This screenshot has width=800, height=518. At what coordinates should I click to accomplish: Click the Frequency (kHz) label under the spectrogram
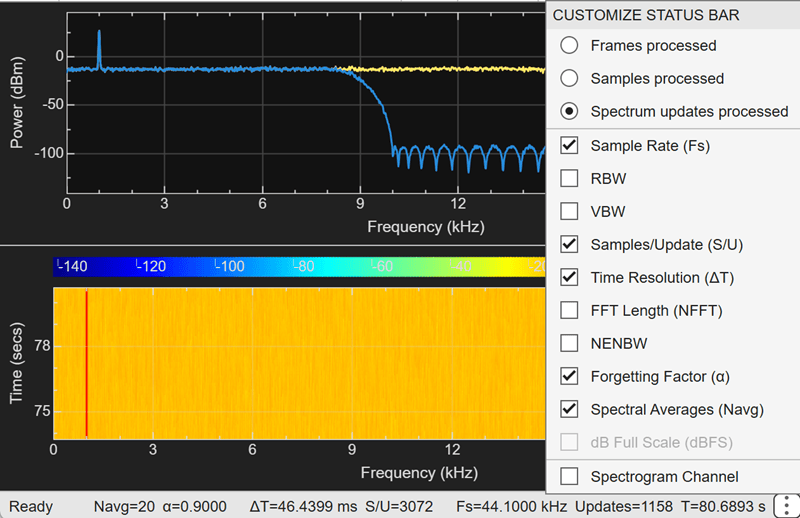419,473
